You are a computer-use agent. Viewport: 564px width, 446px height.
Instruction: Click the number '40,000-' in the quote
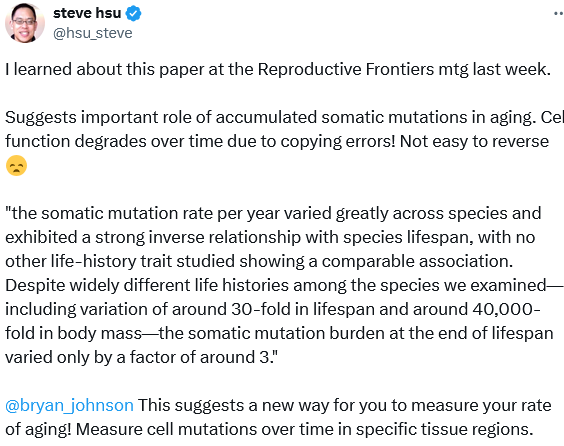[506, 309]
